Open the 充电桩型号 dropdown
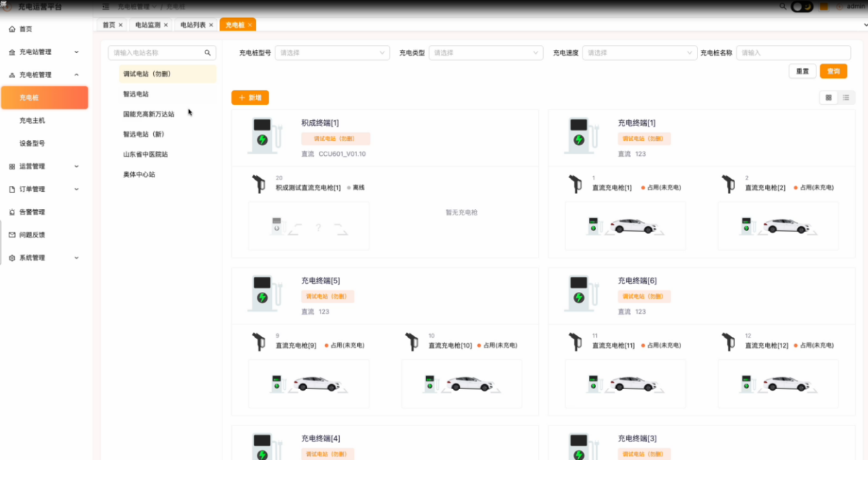This screenshot has height=490, width=868. click(x=332, y=53)
